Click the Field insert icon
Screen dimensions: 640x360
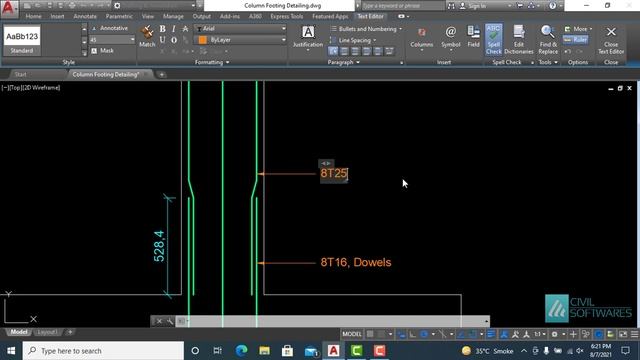click(x=473, y=36)
